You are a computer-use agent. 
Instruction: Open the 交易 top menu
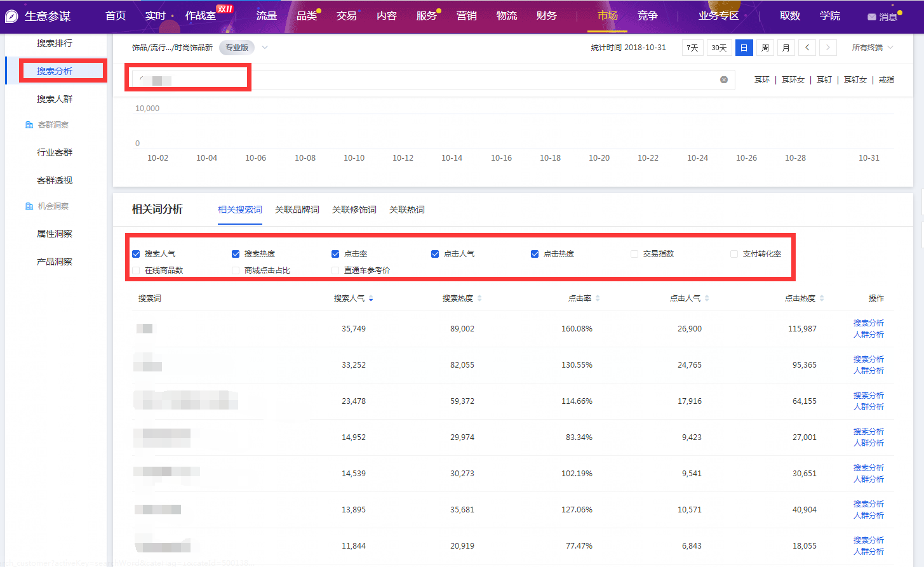pyautogui.click(x=347, y=16)
